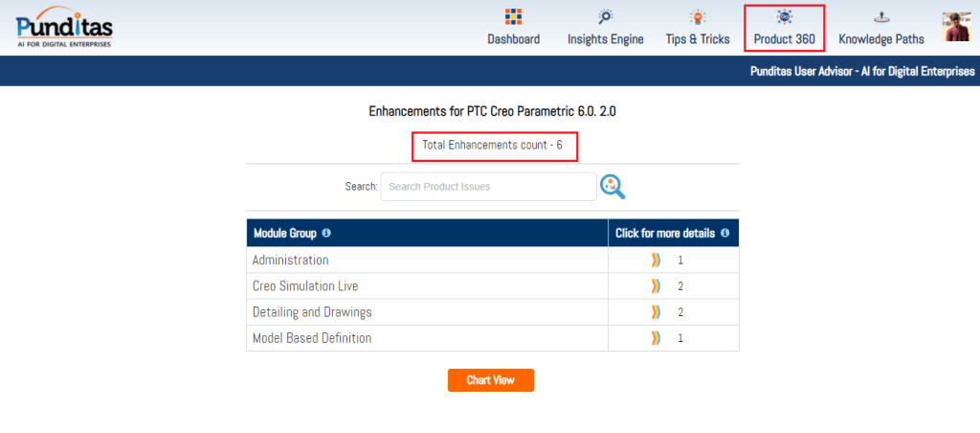This screenshot has height=433, width=980.
Task: Expand Administration details arrow
Action: pyautogui.click(x=657, y=260)
